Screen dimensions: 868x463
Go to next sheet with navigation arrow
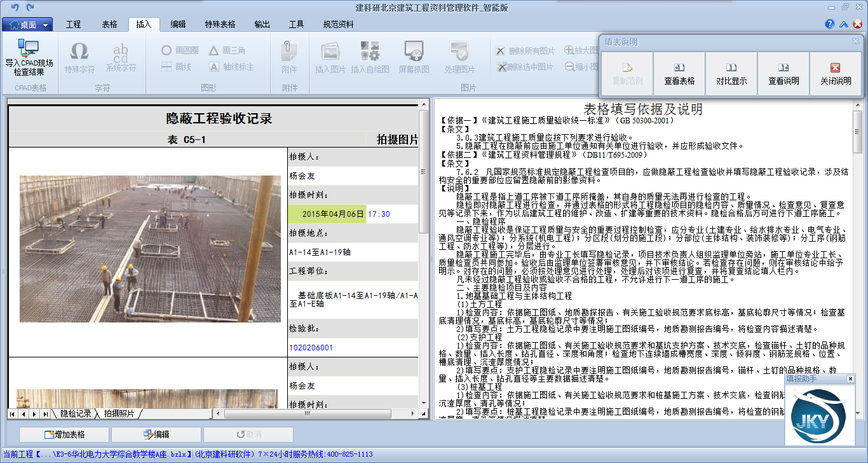34,413
